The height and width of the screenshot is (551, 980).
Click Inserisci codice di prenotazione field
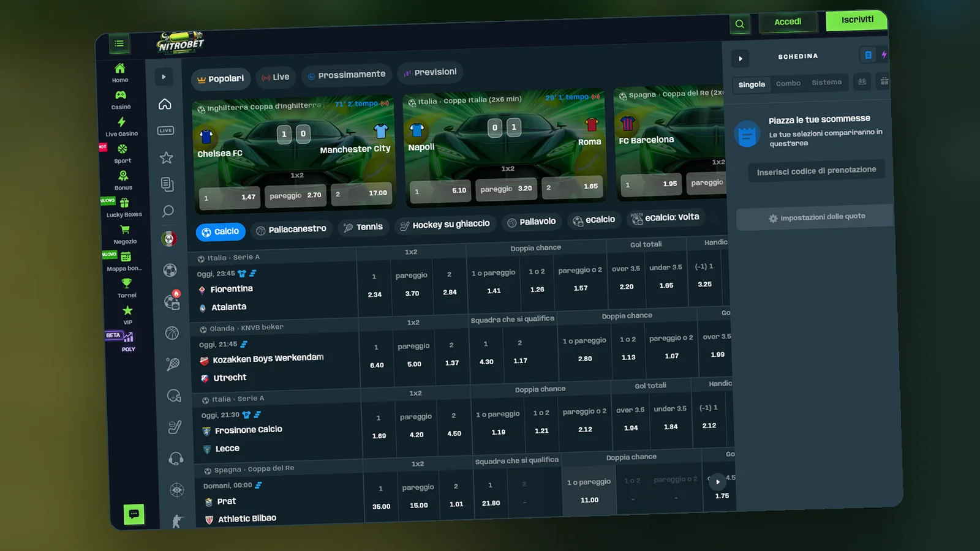(816, 171)
